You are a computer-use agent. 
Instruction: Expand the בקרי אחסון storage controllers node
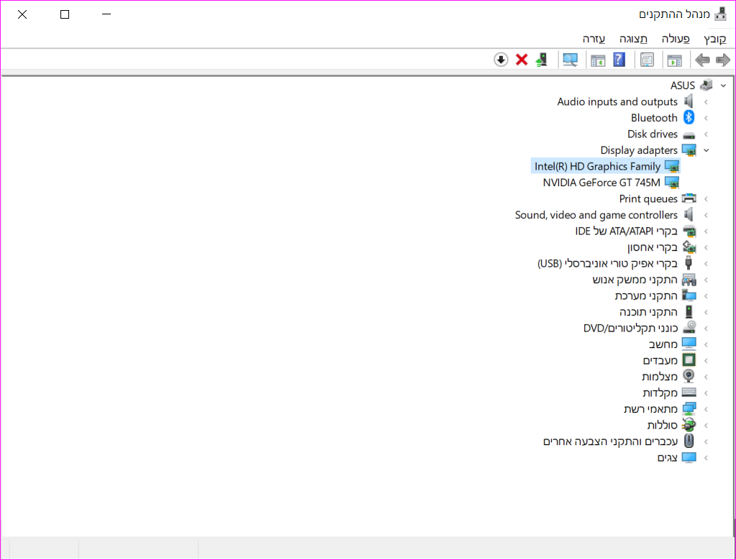[x=706, y=247]
